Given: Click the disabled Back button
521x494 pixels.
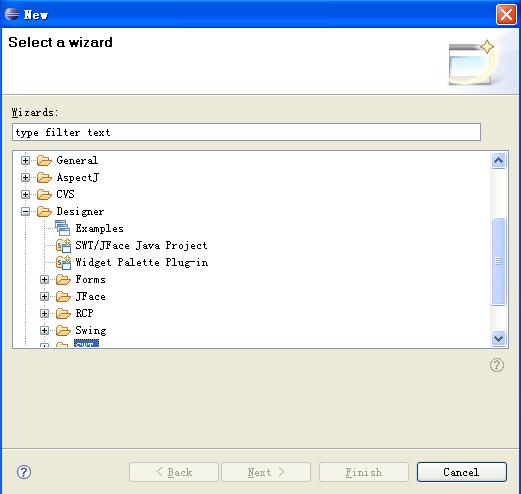Looking at the screenshot, I should pyautogui.click(x=174, y=472).
